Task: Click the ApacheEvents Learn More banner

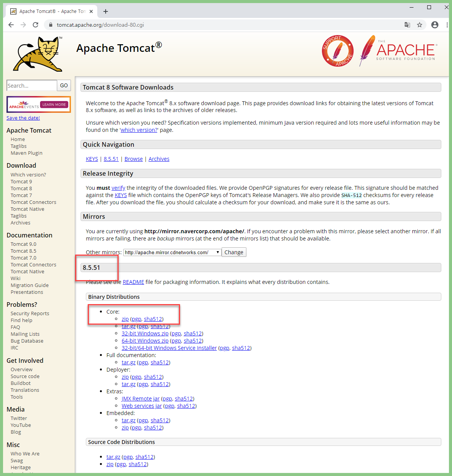Action: (x=39, y=104)
